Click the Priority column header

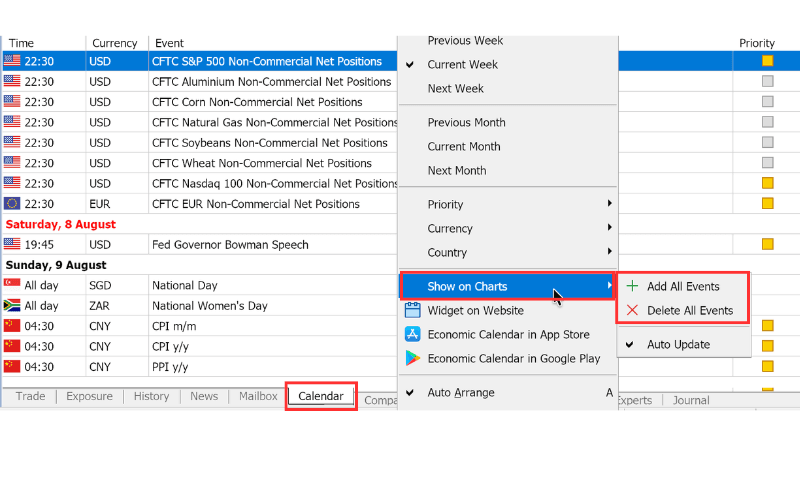coord(757,43)
